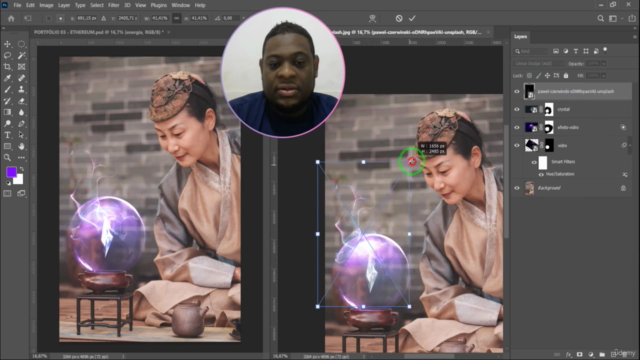
Task: Select the Rectangle shape tool
Action: click(7, 146)
